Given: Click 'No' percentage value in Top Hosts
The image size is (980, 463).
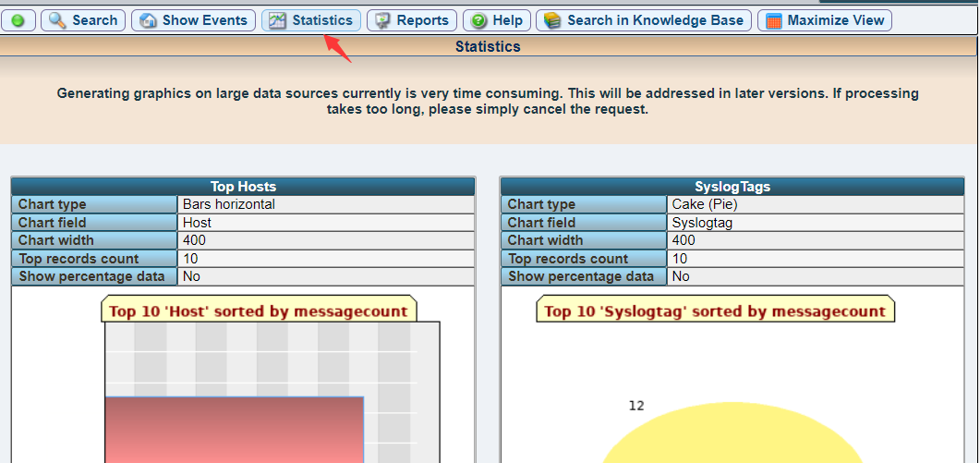Looking at the screenshot, I should (191, 276).
